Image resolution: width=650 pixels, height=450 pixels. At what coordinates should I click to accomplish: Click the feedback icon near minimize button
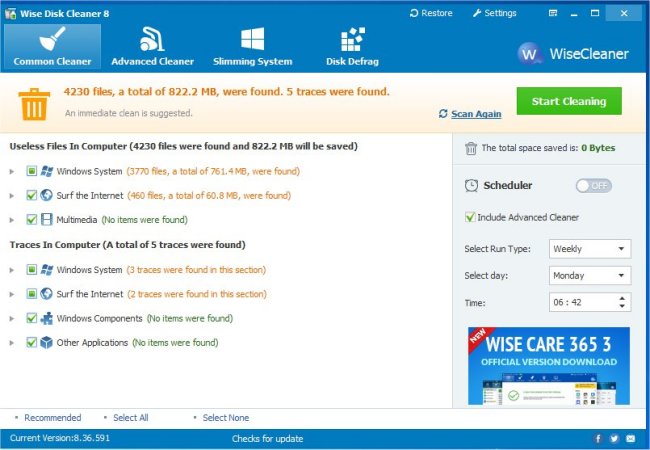[x=553, y=13]
